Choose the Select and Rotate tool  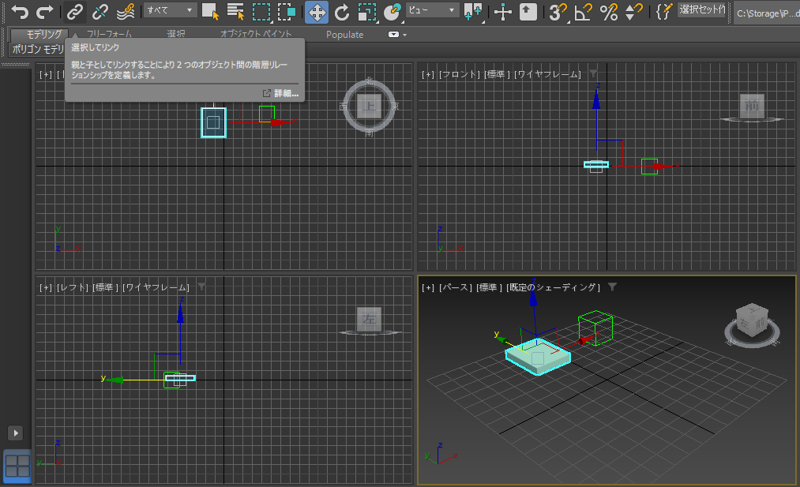342,12
